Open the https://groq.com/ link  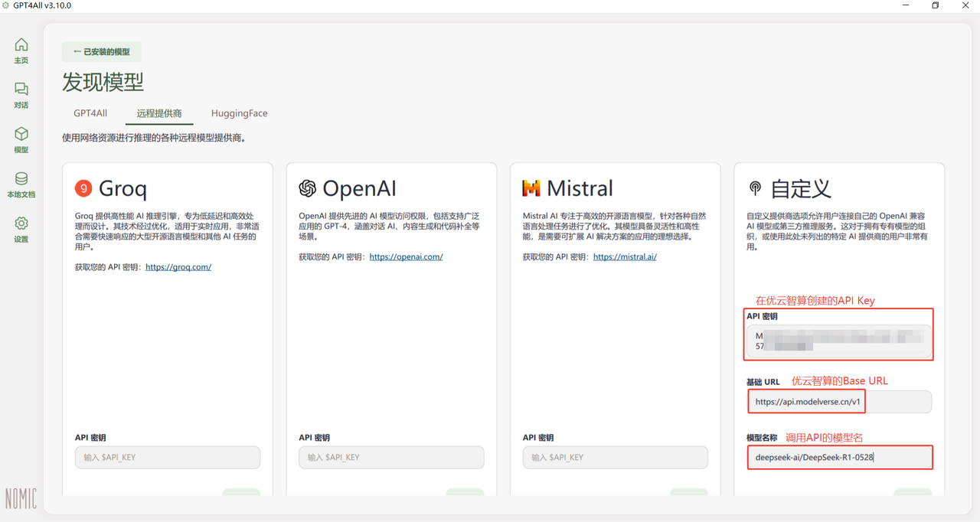pos(178,267)
